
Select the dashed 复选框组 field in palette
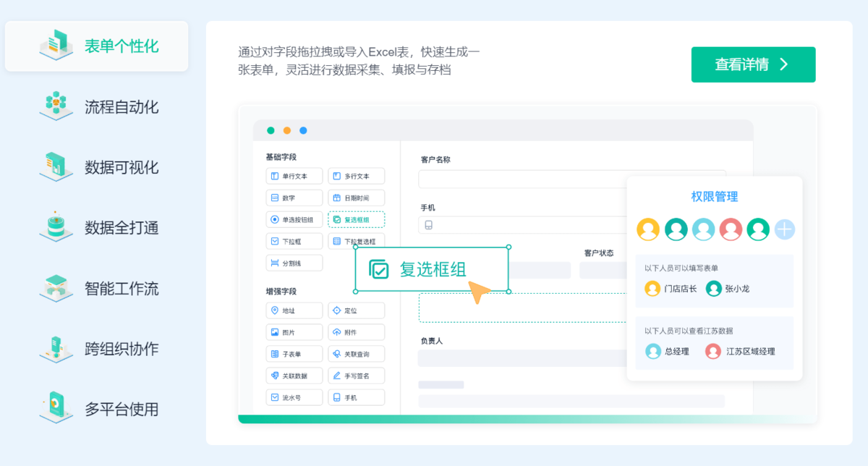356,219
